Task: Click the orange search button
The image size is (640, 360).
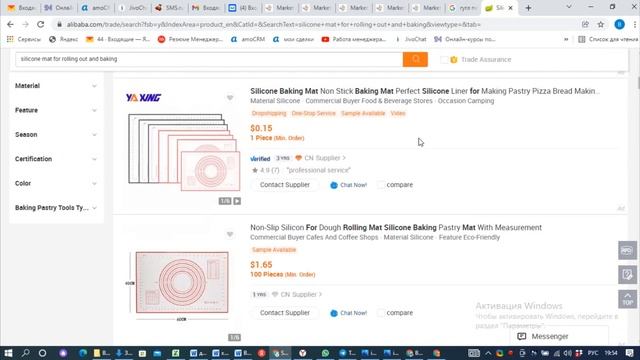Action: click(415, 59)
